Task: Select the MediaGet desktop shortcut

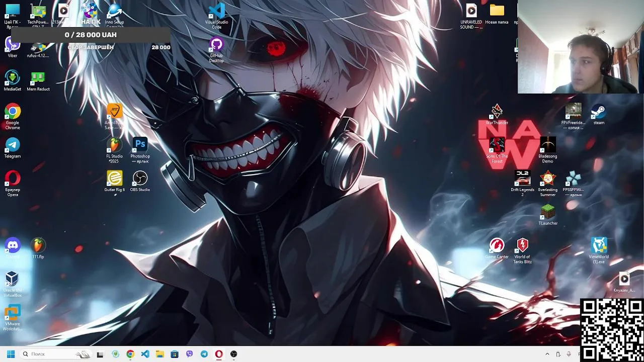Action: click(13, 80)
